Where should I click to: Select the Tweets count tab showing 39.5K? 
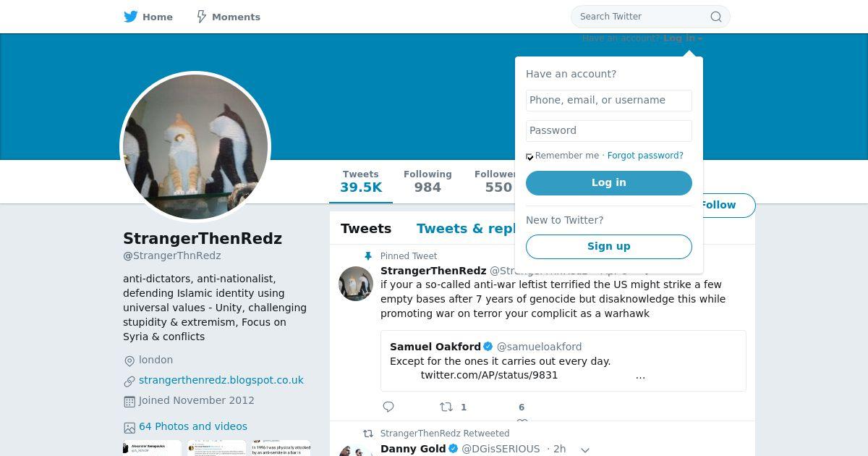[361, 181]
